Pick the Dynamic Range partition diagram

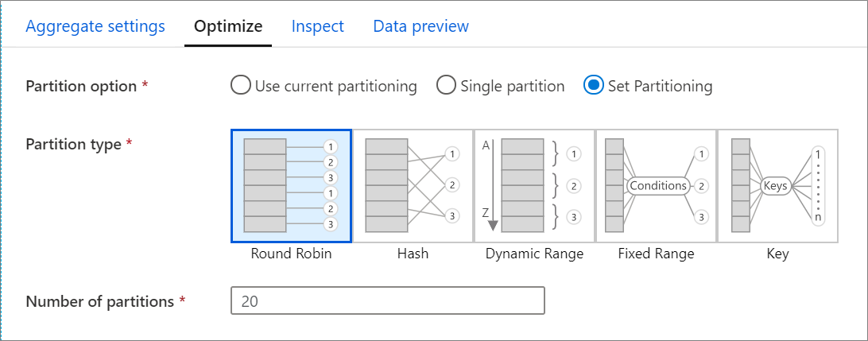pos(534,185)
